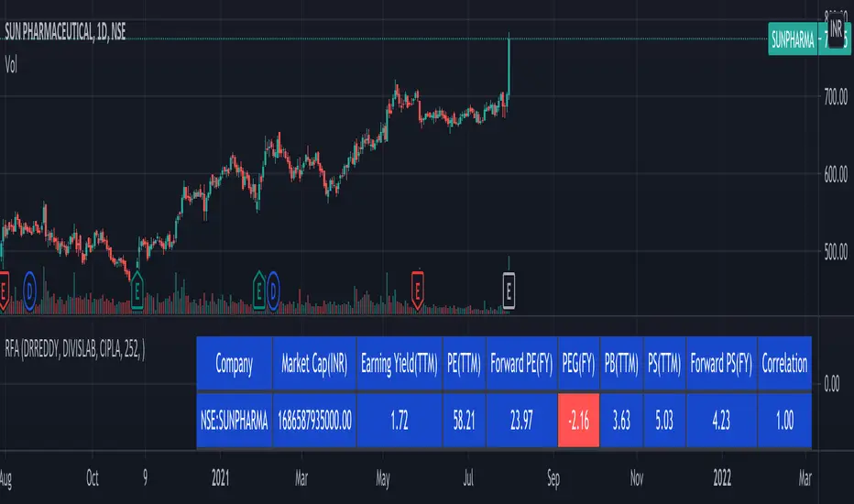Select the Vol indicator label
This screenshot has height=504, width=854.
pyautogui.click(x=11, y=65)
